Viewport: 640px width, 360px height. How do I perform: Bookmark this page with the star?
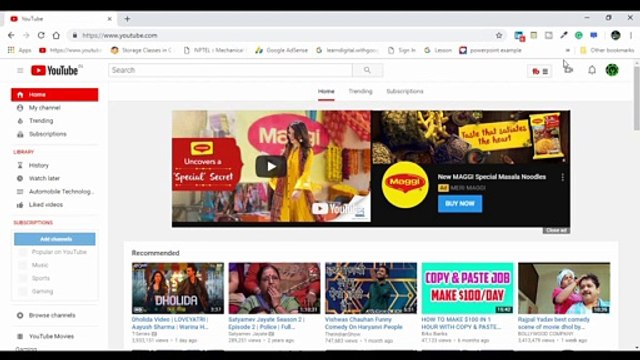[x=499, y=36]
